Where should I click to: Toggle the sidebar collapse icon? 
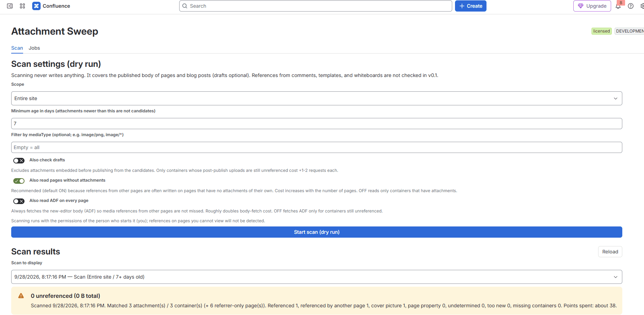[x=10, y=6]
